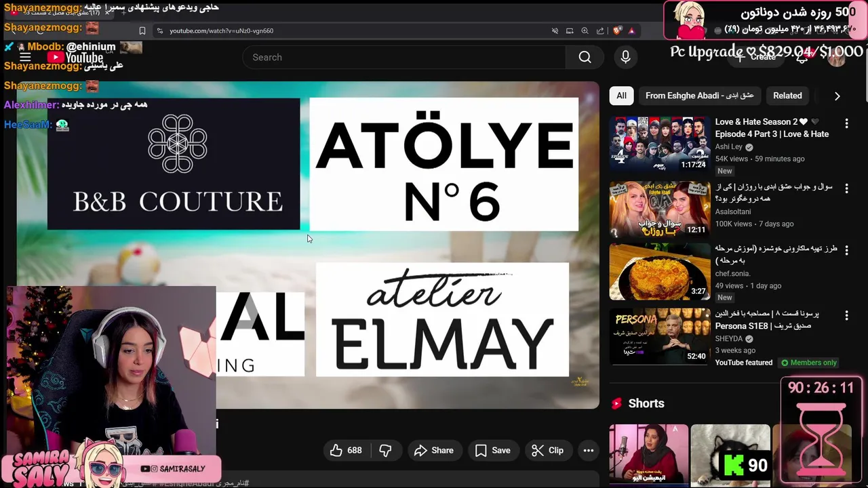
Task: Open Love & Hate Season 2 Episode 4 title
Action: tap(772, 128)
